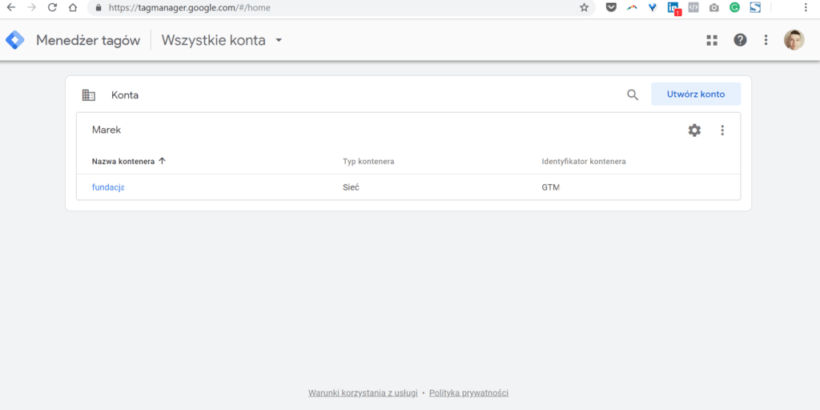Expand the Wszystkie konta dropdown
Screen dimensions: 820x410
click(279, 40)
